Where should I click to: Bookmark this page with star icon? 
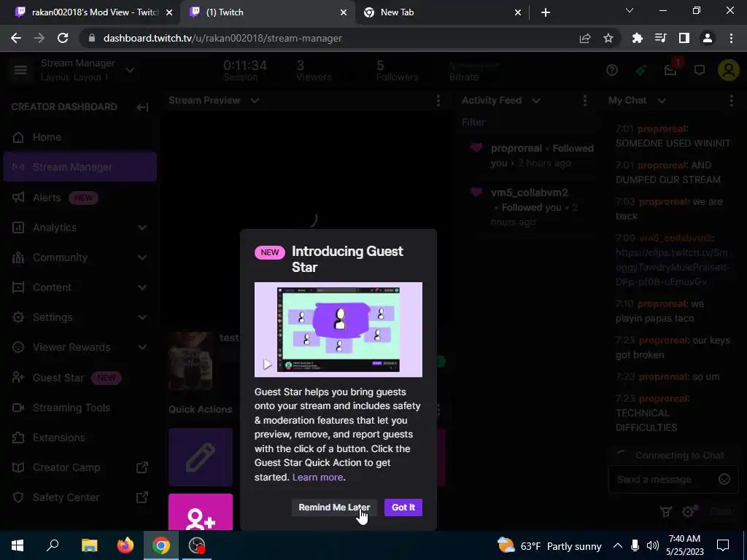(x=608, y=38)
